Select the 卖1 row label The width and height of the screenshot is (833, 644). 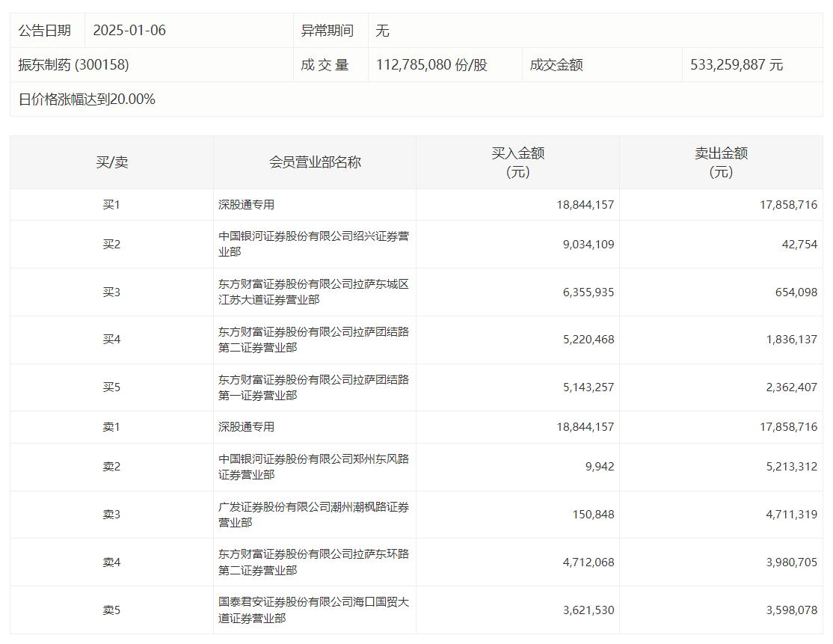coord(111,426)
